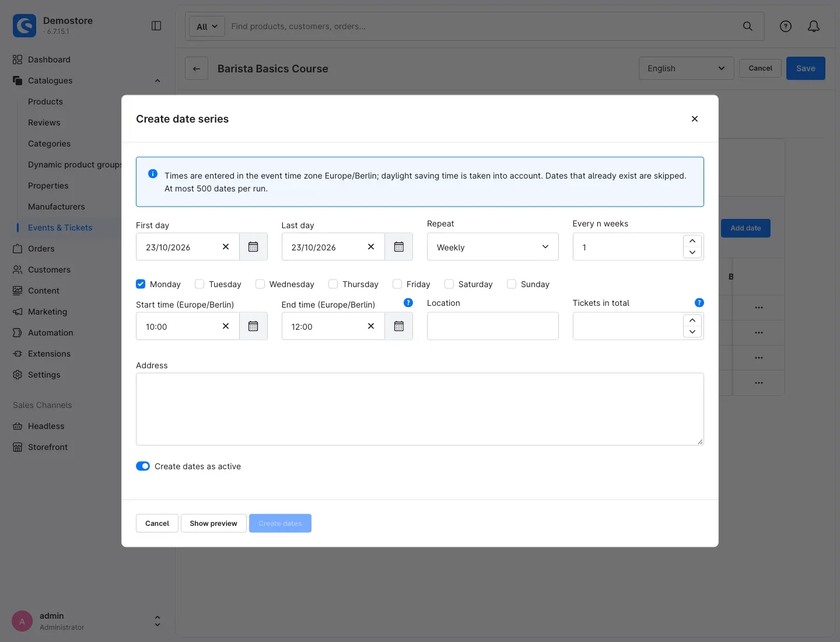
Task: Uncheck the Monday checkbox
Action: point(141,284)
